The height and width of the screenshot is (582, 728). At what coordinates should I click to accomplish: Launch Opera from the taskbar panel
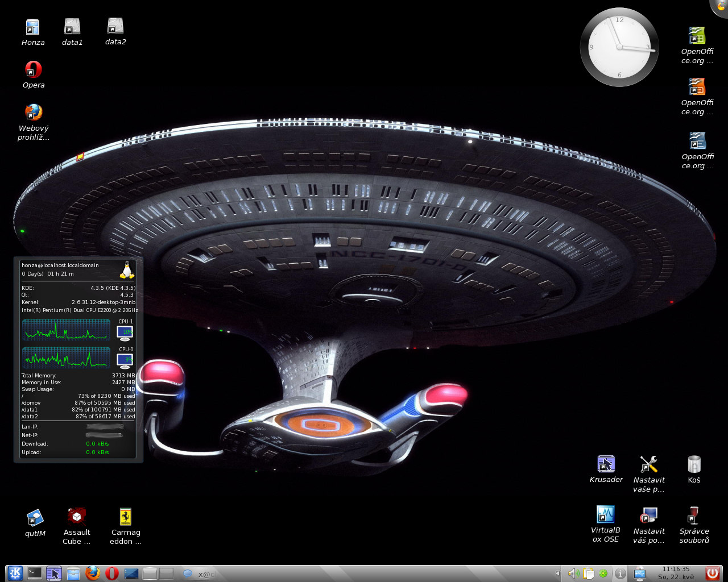click(x=112, y=573)
